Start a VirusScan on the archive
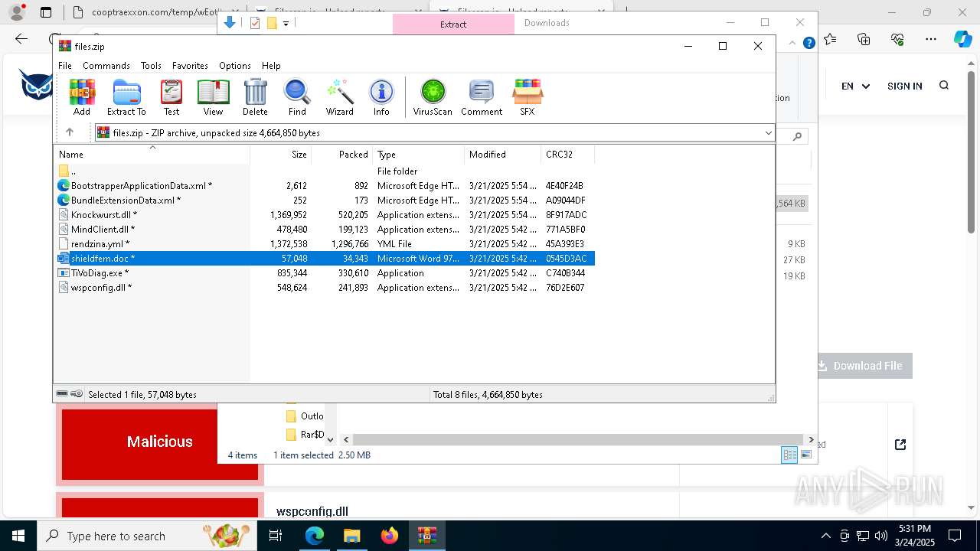Image resolution: width=980 pixels, height=551 pixels. tap(433, 97)
